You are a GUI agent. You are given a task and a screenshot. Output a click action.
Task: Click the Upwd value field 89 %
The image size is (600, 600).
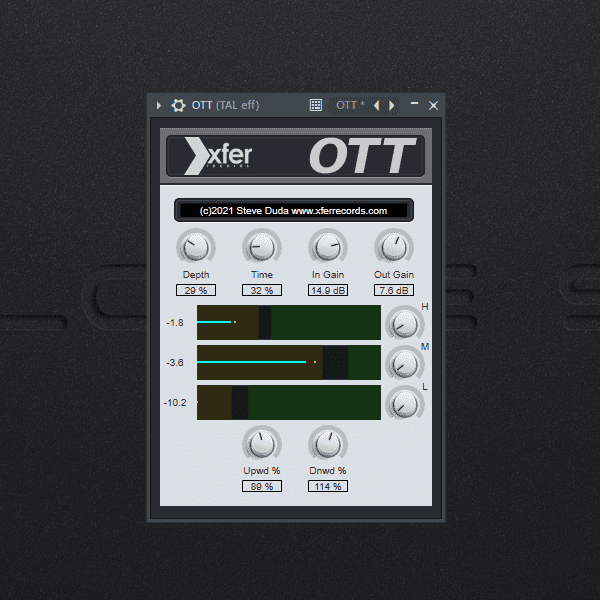coord(262,486)
